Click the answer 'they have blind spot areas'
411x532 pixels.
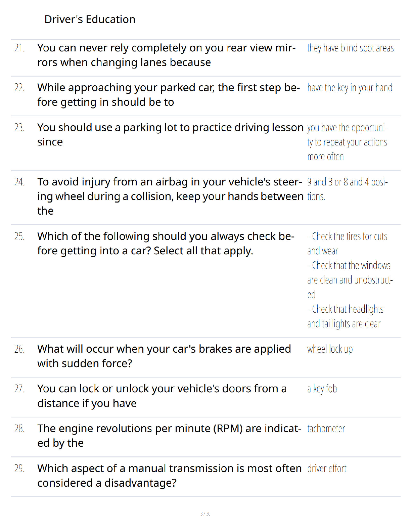[351, 48]
